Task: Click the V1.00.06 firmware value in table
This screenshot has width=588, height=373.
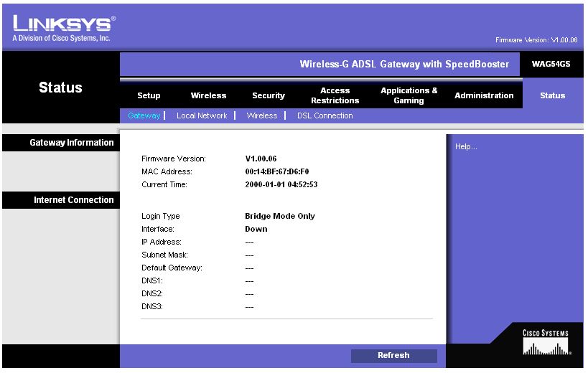Action: [x=261, y=159]
